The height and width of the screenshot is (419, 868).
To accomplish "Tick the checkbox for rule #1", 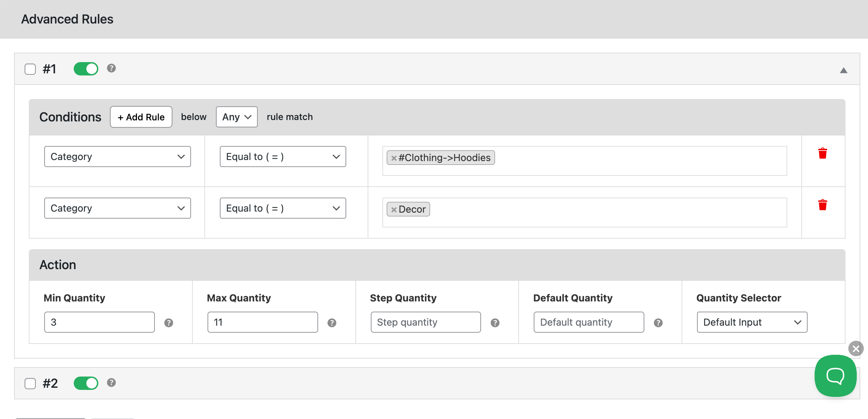I will [x=30, y=69].
